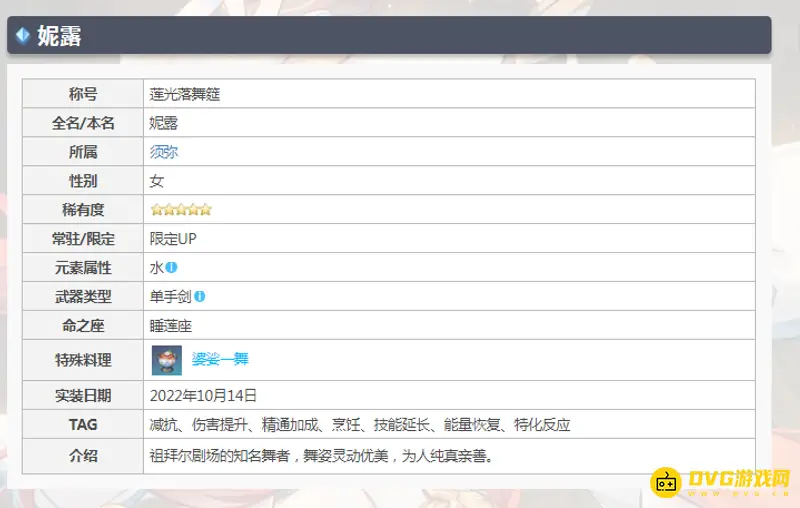Click the DVG game controller logo
The width and height of the screenshot is (800, 508).
tap(666, 483)
